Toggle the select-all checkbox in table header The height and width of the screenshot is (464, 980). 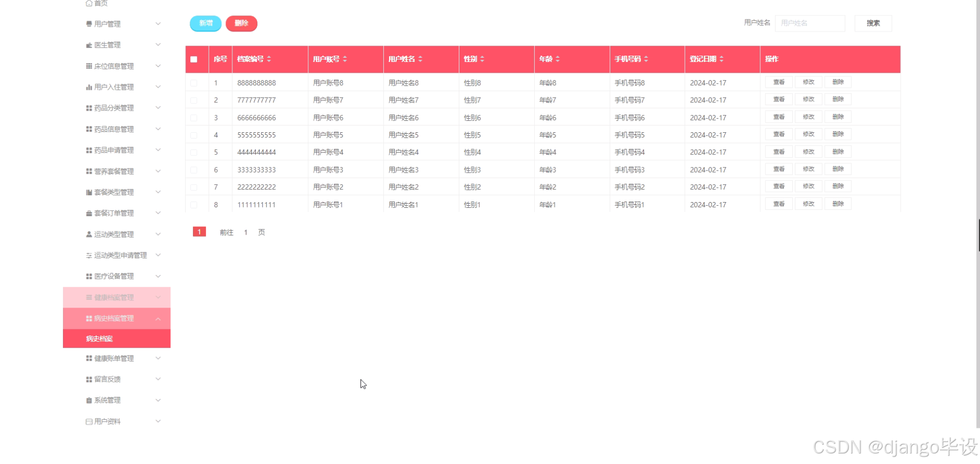click(194, 59)
